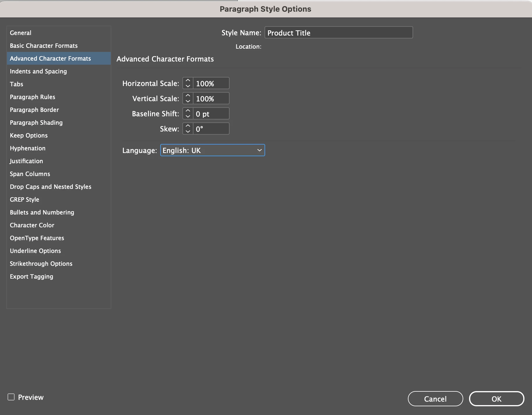This screenshot has width=532, height=415.
Task: Select Strikethrough Options category
Action: click(59, 264)
